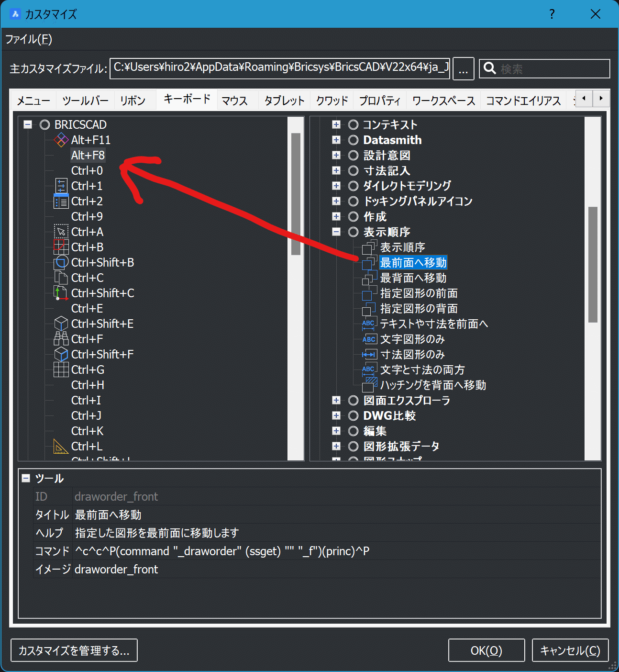Select the Ctrl+0 shortcut row
Screen dimensions: 619x672
(x=87, y=170)
